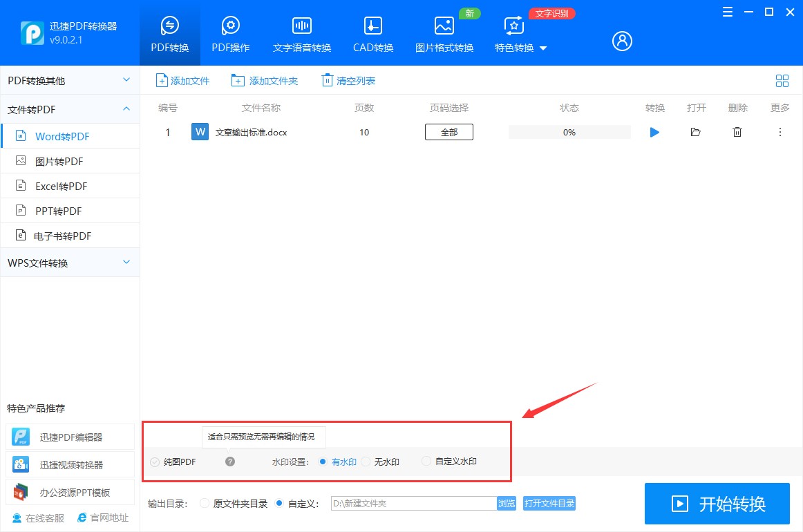Viewport: 803px width, 532px height.
Task: Click the 状态 column header
Action: pyautogui.click(x=569, y=108)
